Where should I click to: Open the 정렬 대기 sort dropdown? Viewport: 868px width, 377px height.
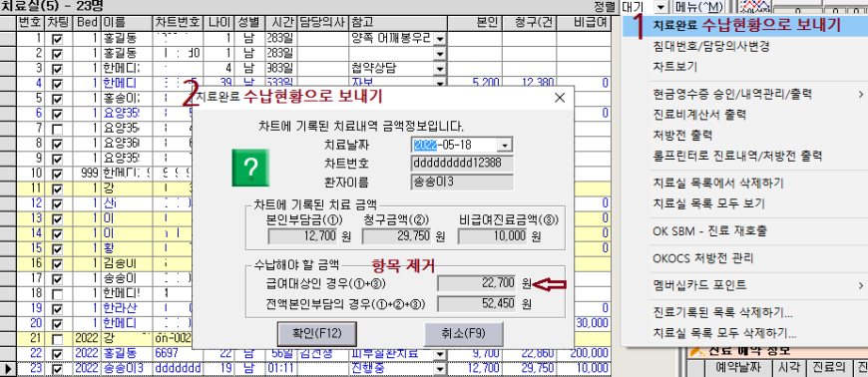660,7
